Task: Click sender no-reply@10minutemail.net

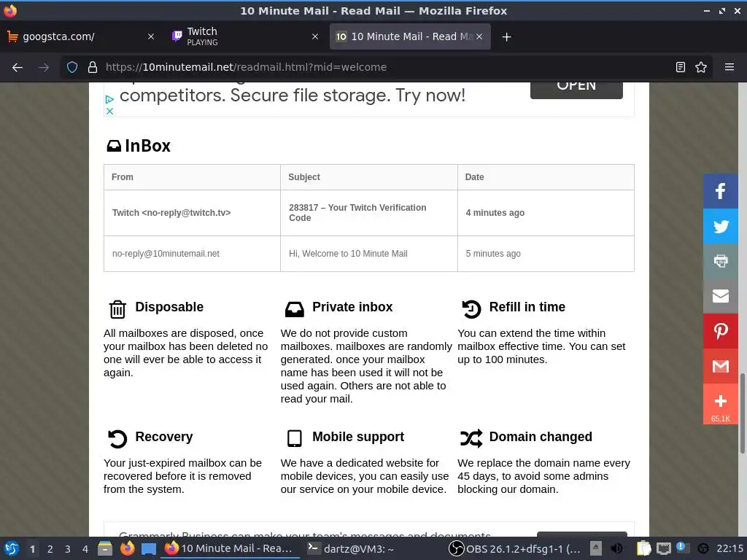Action: pos(166,254)
